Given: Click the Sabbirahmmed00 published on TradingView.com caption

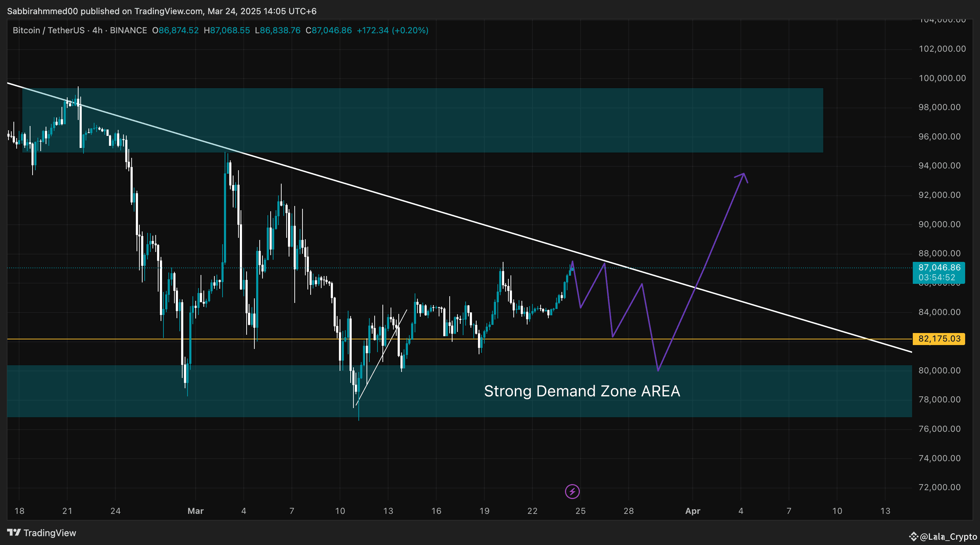Looking at the screenshot, I should click(162, 11).
